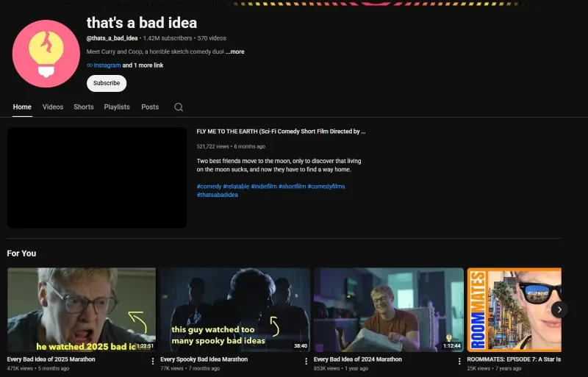
Task: Open the Videos tab
Action: pyautogui.click(x=53, y=107)
